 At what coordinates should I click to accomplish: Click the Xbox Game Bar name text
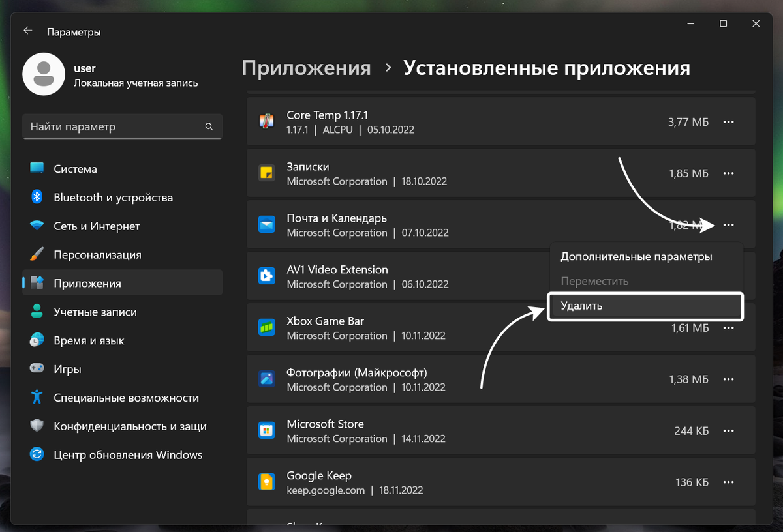[326, 321]
